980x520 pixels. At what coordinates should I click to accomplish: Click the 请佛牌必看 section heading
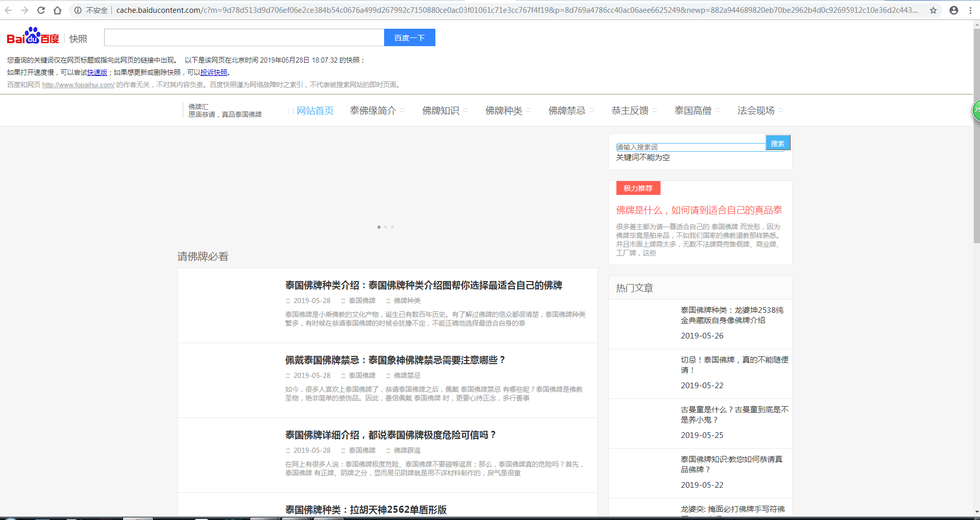click(203, 256)
